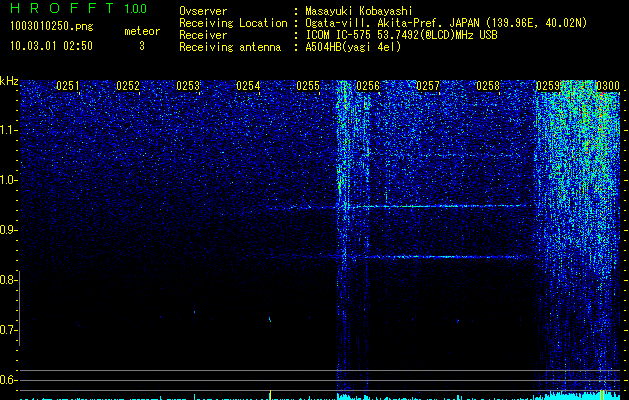This screenshot has width=629, height=400.
Task: Click the 0254 time marker
Action: tap(248, 86)
